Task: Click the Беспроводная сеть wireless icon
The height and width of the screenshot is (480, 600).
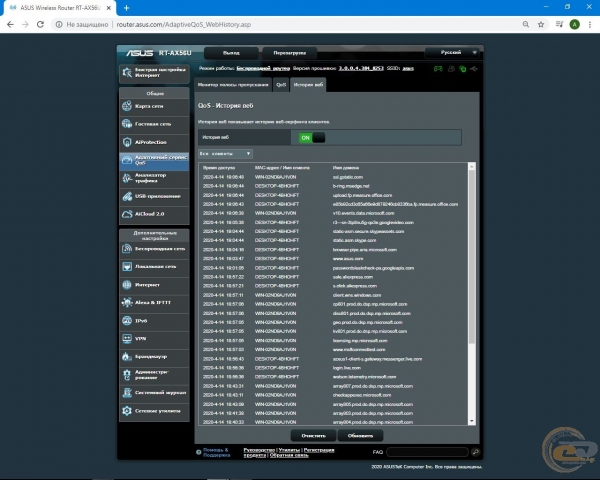Action: [x=127, y=249]
